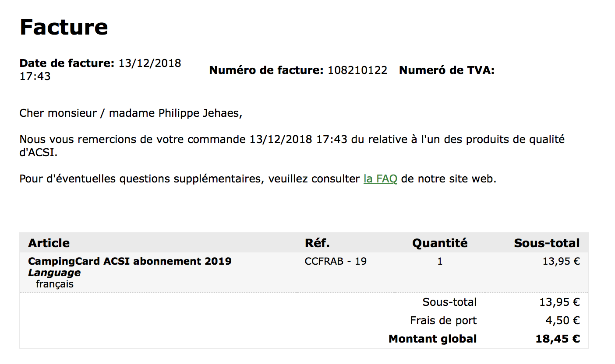Click the "Article" column header
The width and height of the screenshot is (615, 364).
(49, 243)
